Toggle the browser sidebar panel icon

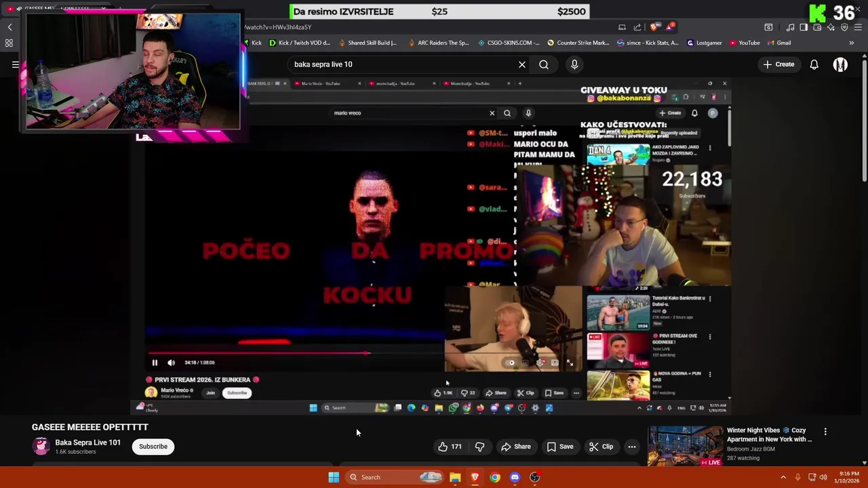tap(804, 27)
